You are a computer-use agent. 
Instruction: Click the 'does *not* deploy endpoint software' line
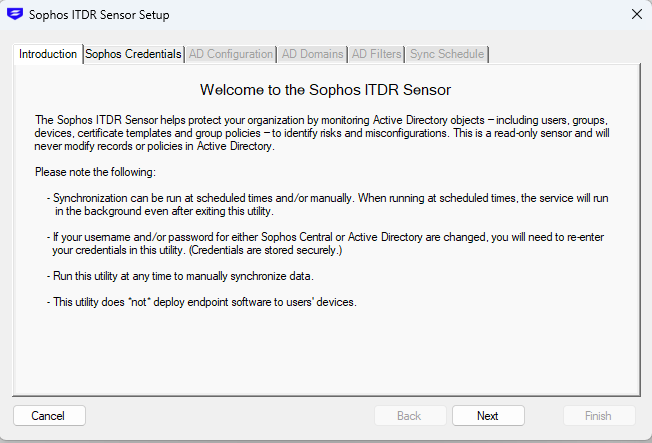[202, 302]
